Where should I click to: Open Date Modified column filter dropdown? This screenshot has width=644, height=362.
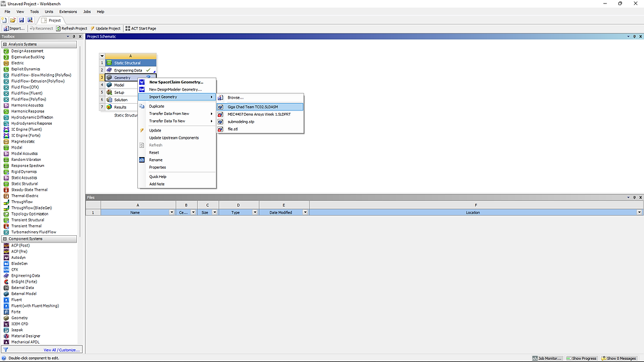coord(305,213)
